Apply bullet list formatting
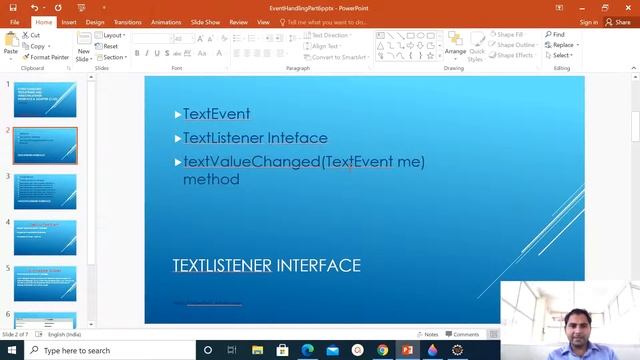This screenshot has width=640, height=360. [x=237, y=38]
